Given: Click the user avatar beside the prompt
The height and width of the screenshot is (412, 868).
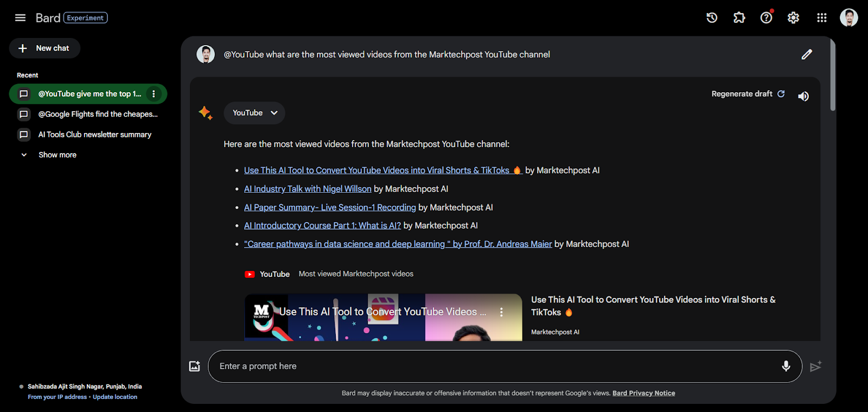Looking at the screenshot, I should [206, 54].
